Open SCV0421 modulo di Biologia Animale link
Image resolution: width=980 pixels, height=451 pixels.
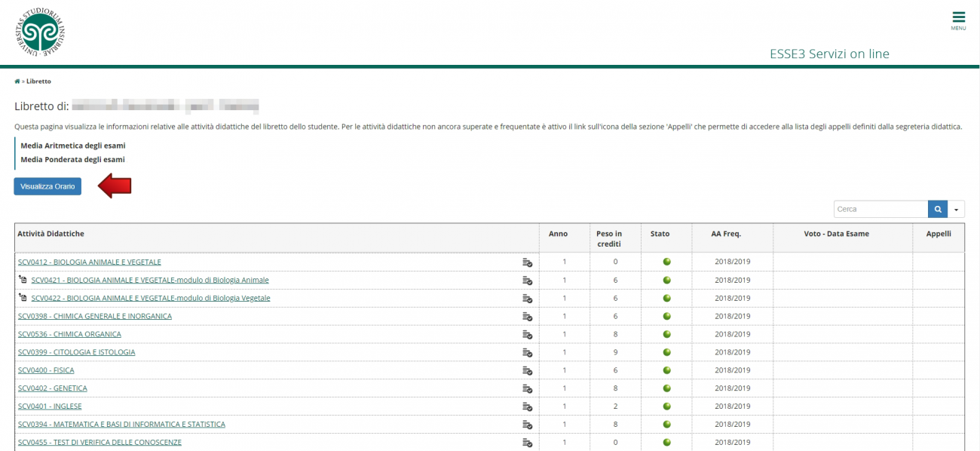click(150, 281)
